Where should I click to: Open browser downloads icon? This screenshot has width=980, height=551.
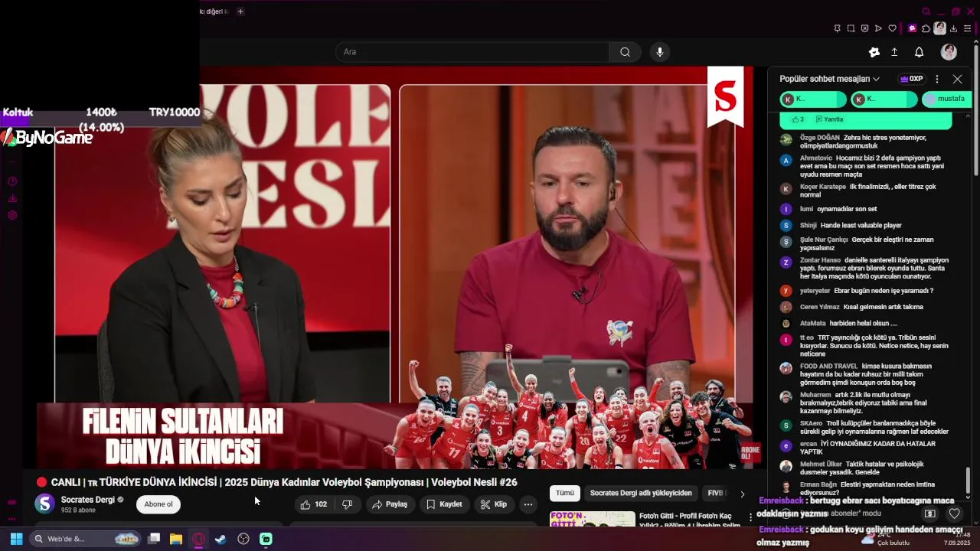[x=954, y=28]
